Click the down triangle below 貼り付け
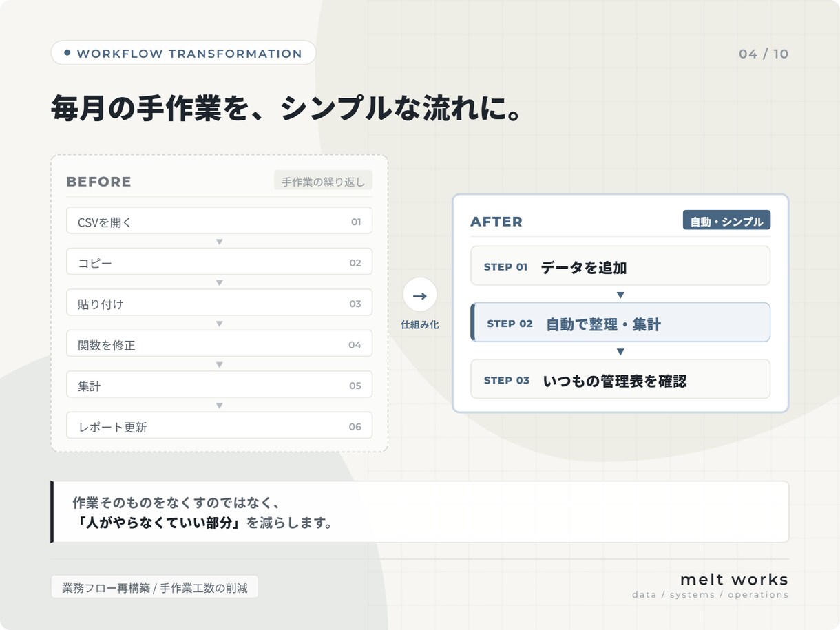The height and width of the screenshot is (630, 840). 220,324
